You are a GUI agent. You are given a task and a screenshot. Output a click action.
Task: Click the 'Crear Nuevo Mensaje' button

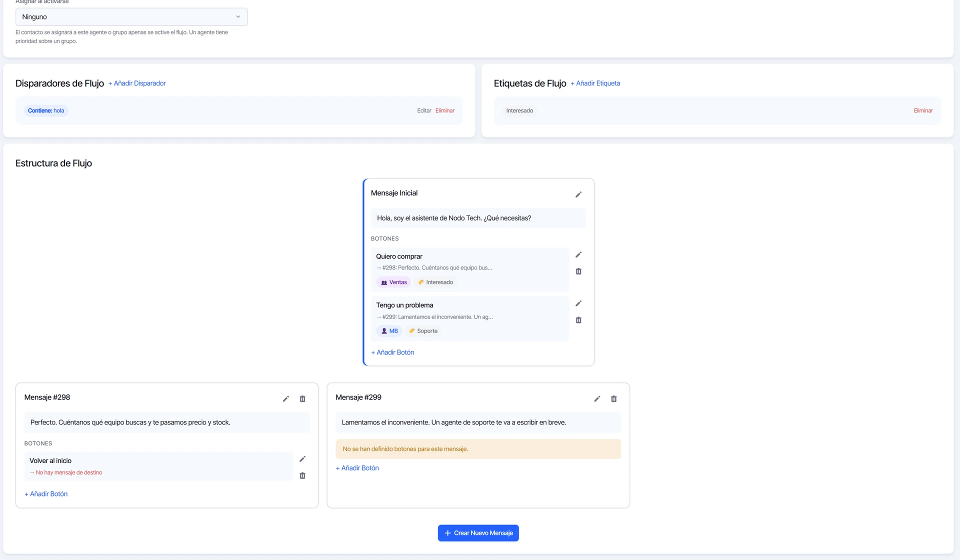click(478, 533)
